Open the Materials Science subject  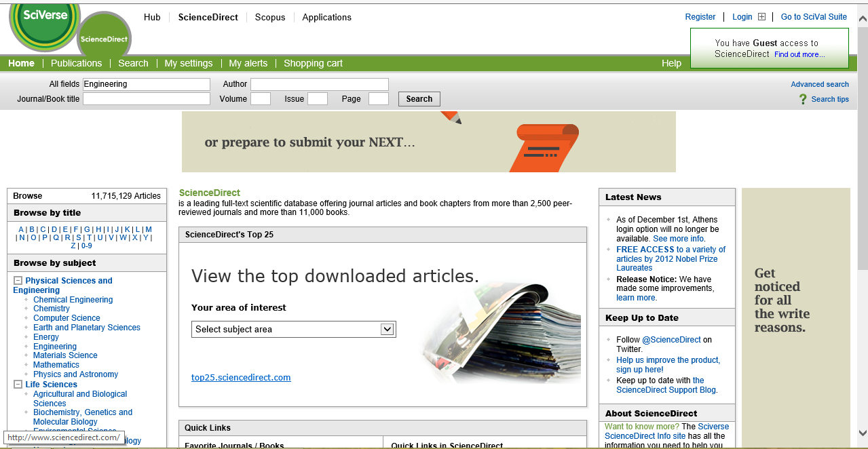click(65, 355)
